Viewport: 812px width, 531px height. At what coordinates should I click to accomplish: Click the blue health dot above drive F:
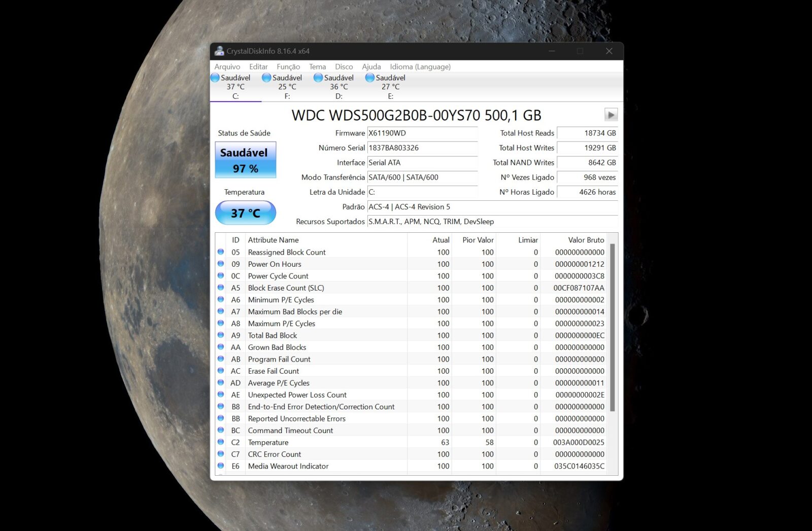265,77
